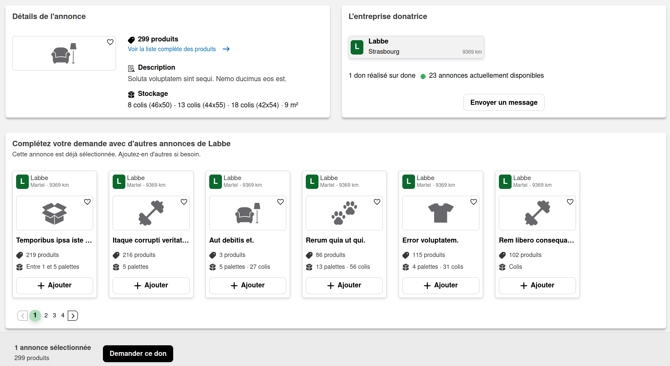
Task: Click the tag icon next to 299 produits
Action: pyautogui.click(x=131, y=40)
